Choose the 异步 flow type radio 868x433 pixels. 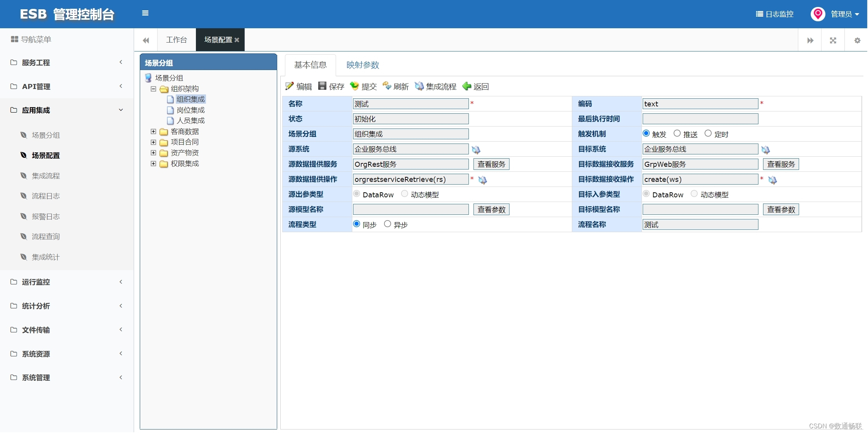pos(388,224)
